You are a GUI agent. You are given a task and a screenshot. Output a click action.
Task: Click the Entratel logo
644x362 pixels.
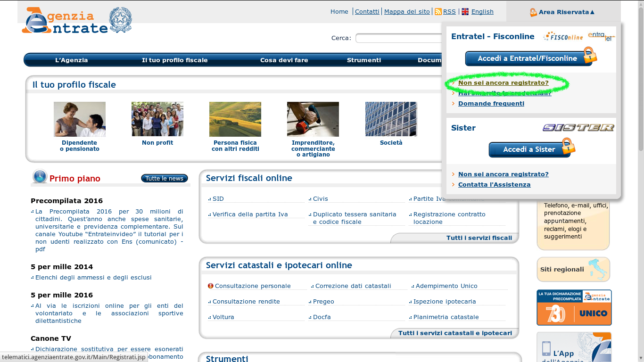602,36
